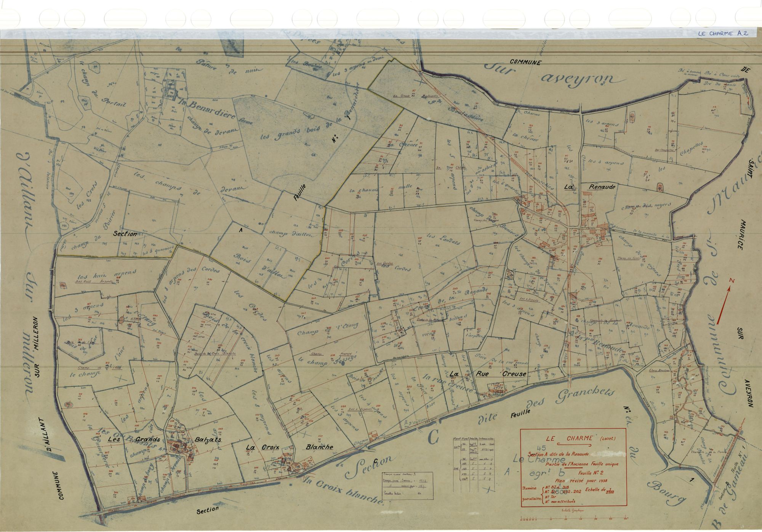Click the "N° non attribués" legend line
This screenshot has height=532, width=762.
tap(560, 502)
